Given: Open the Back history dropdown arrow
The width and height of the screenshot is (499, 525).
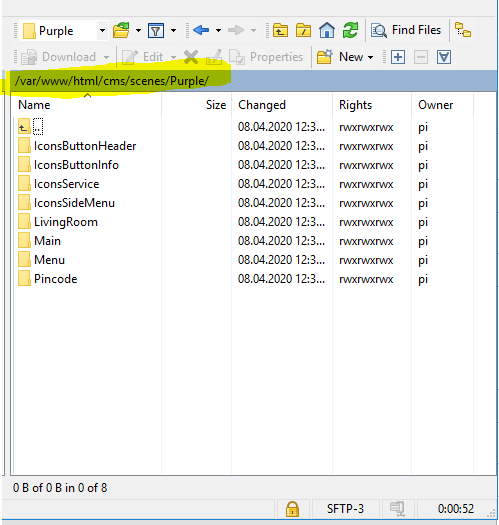Looking at the screenshot, I should point(218,30).
